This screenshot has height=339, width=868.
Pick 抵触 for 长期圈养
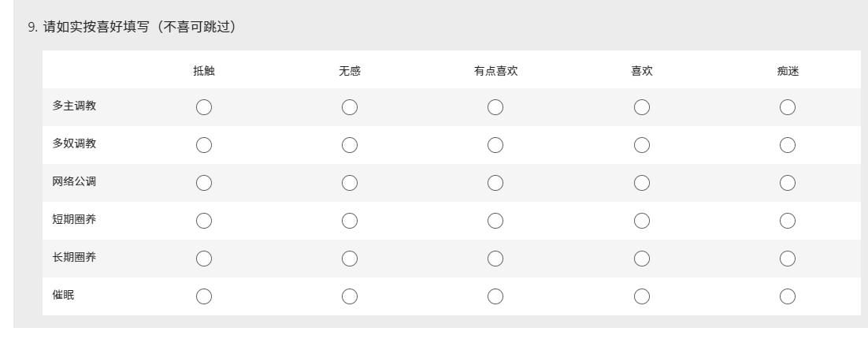point(203,259)
